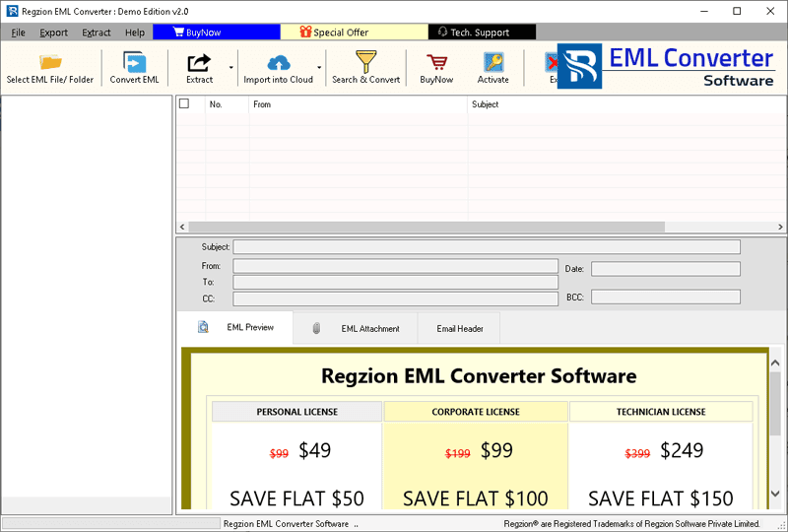Viewport: 788px width, 532px height.
Task: Click the CC input field
Action: (x=396, y=299)
